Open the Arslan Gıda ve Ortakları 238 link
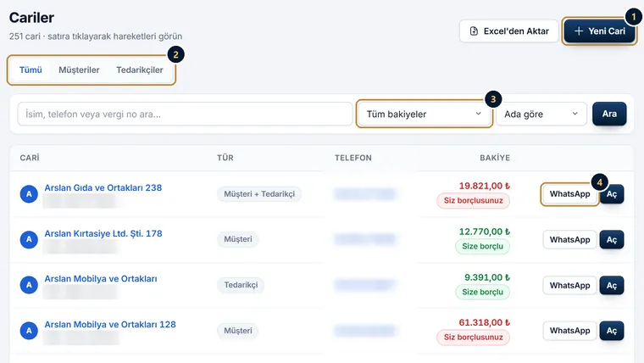The width and height of the screenshot is (644, 363). 103,188
